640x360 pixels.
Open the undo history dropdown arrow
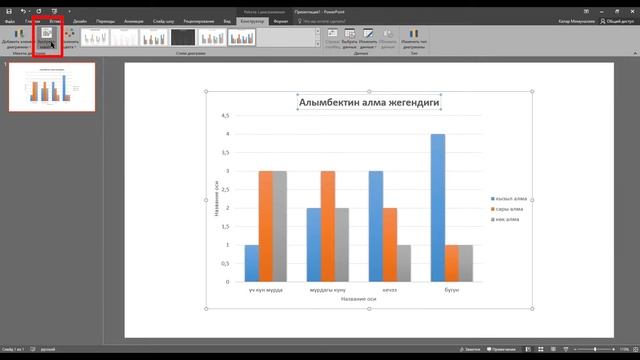(29, 11)
